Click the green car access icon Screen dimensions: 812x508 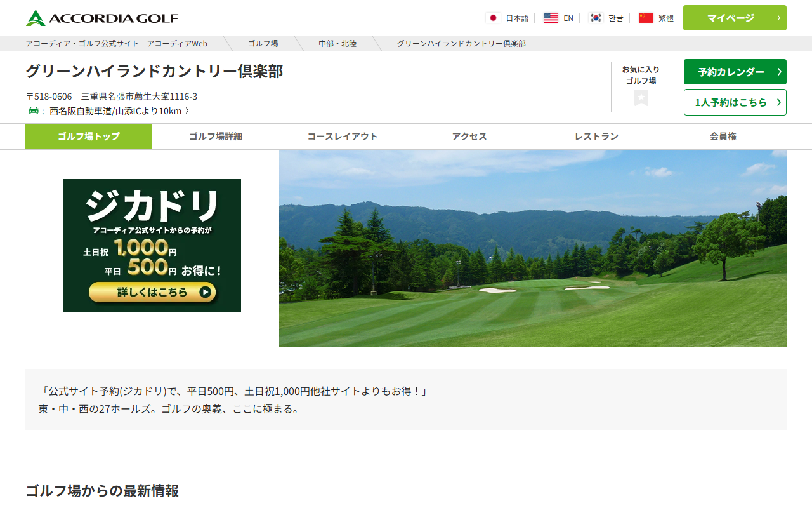point(34,110)
